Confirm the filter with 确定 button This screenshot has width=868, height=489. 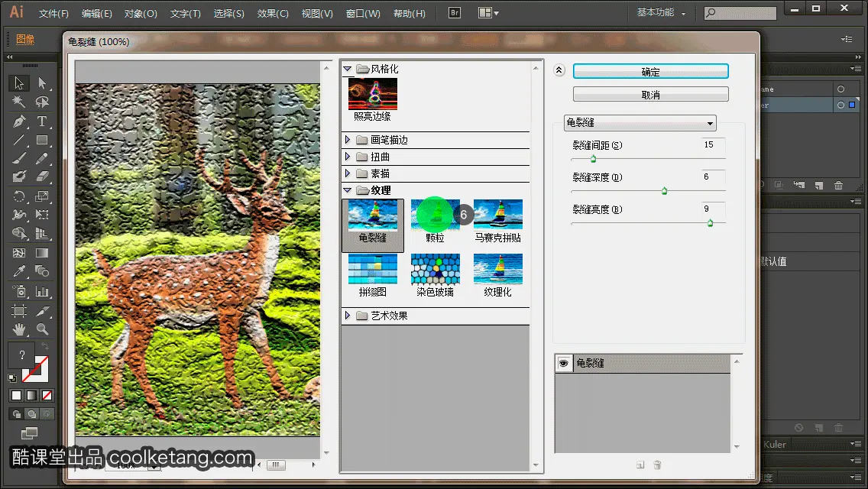(x=650, y=71)
